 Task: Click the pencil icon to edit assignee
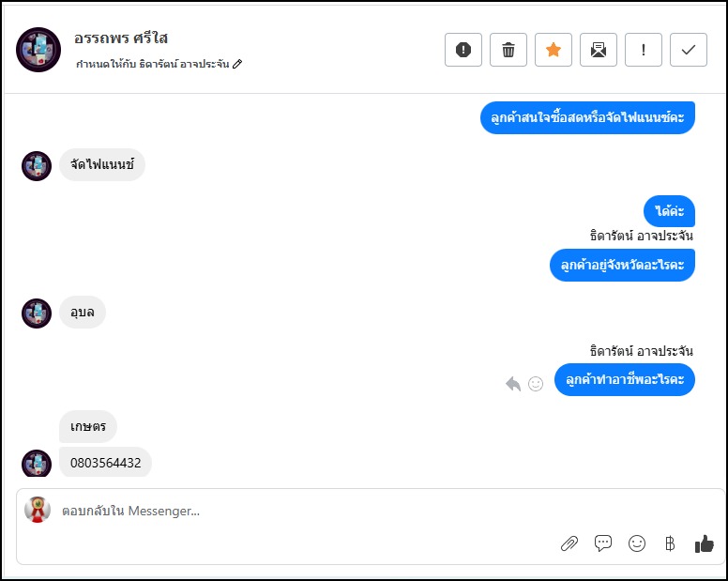pyautogui.click(x=237, y=64)
